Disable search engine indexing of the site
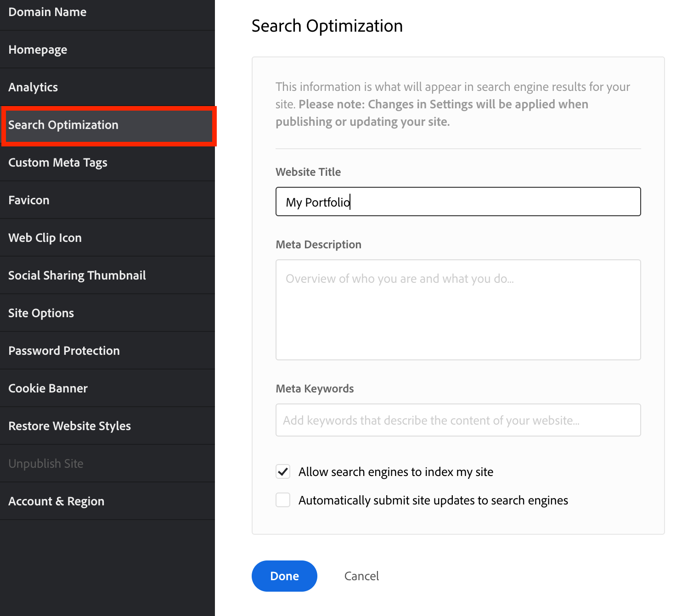The height and width of the screenshot is (616, 699). click(283, 471)
